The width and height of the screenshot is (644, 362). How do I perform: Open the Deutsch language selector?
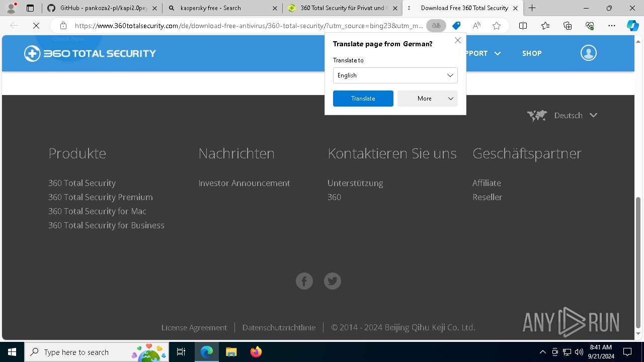562,115
